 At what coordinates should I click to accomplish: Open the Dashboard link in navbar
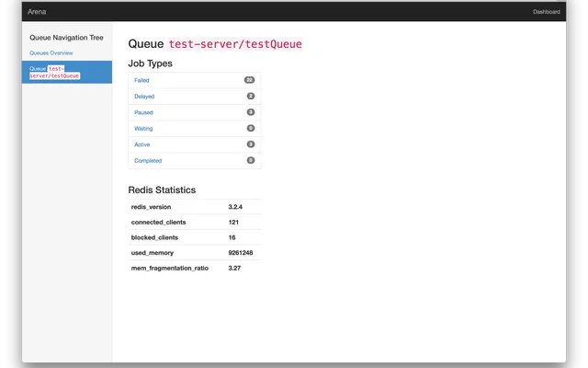coord(547,12)
